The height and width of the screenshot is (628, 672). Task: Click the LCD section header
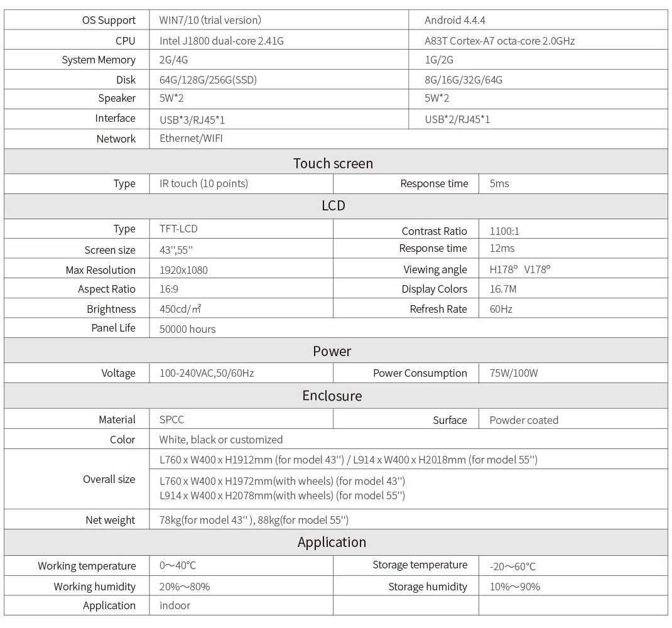click(x=333, y=205)
